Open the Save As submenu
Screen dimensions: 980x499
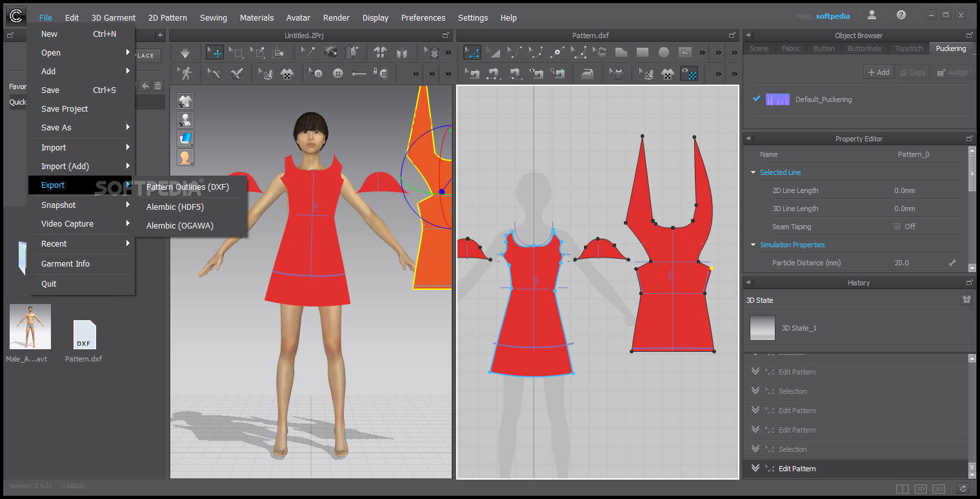81,127
